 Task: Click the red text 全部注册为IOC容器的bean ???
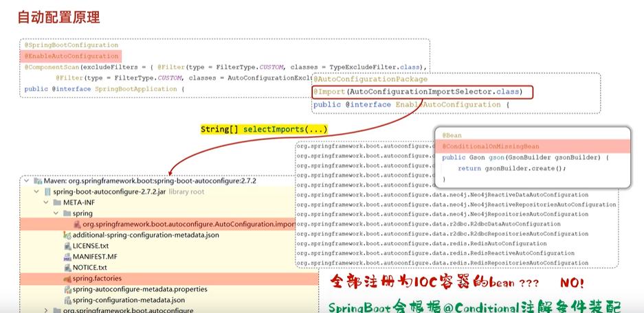[434, 283]
